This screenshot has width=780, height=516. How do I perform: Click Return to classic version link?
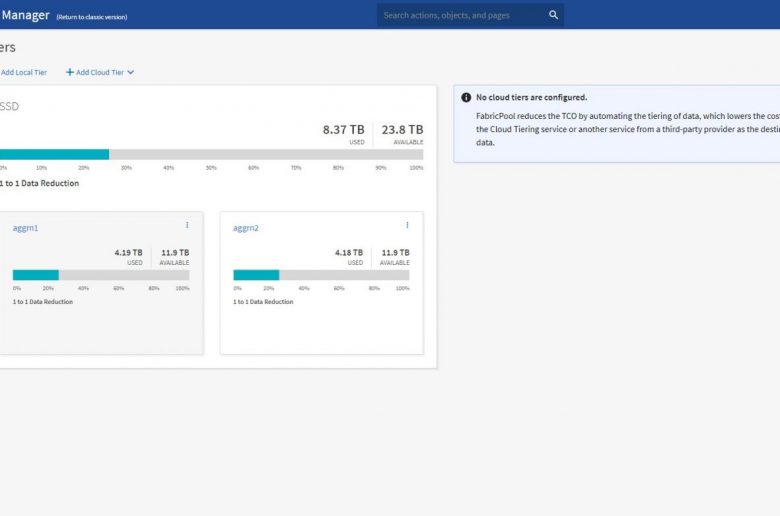click(92, 17)
